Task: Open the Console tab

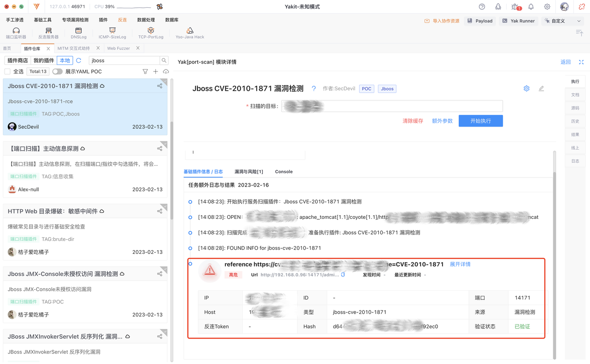Action: [284, 172]
